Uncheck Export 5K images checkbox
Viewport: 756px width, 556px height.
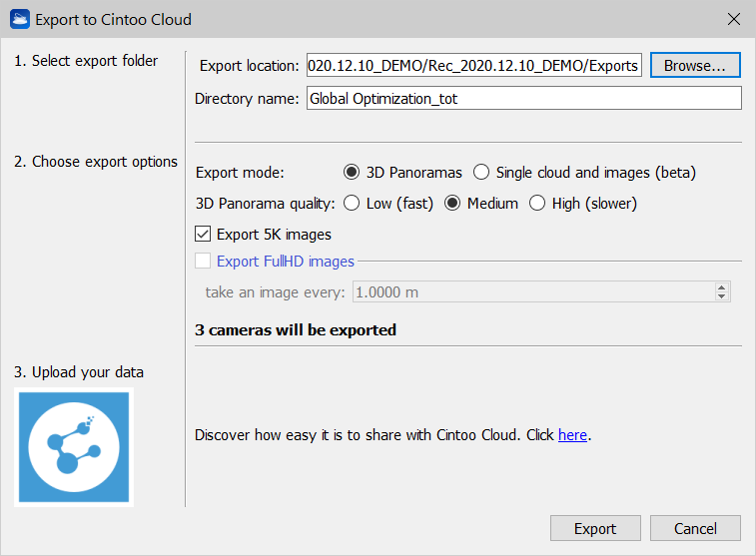[x=204, y=235]
